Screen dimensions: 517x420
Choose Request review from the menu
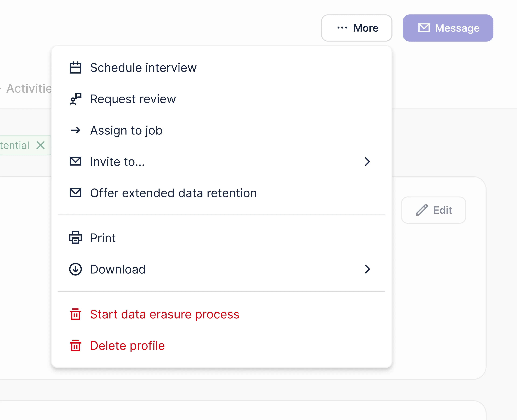[221, 99]
